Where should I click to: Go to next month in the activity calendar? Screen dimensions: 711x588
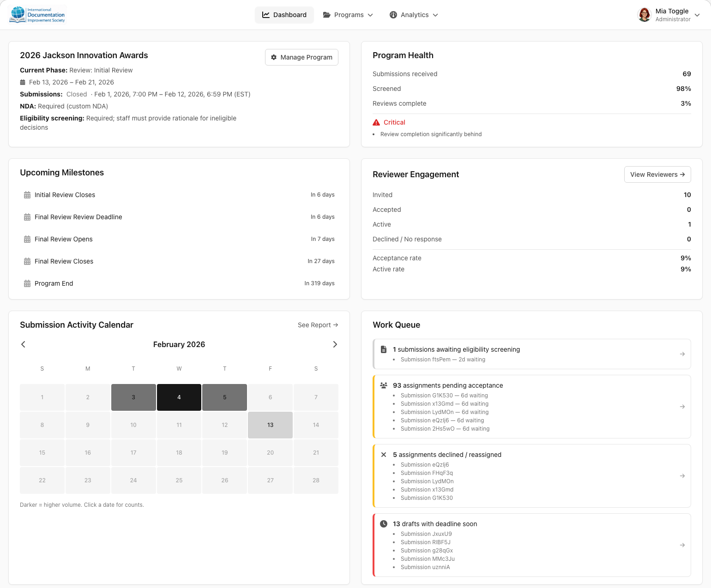(335, 344)
